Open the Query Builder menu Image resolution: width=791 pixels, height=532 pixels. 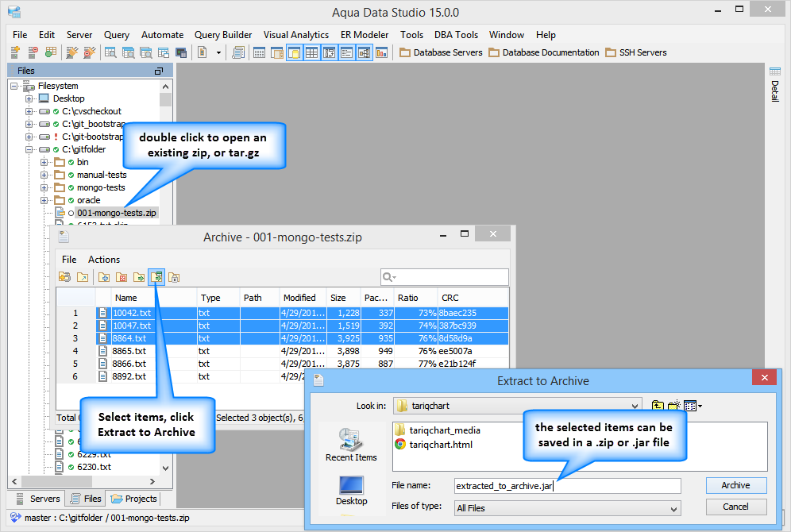pyautogui.click(x=223, y=35)
